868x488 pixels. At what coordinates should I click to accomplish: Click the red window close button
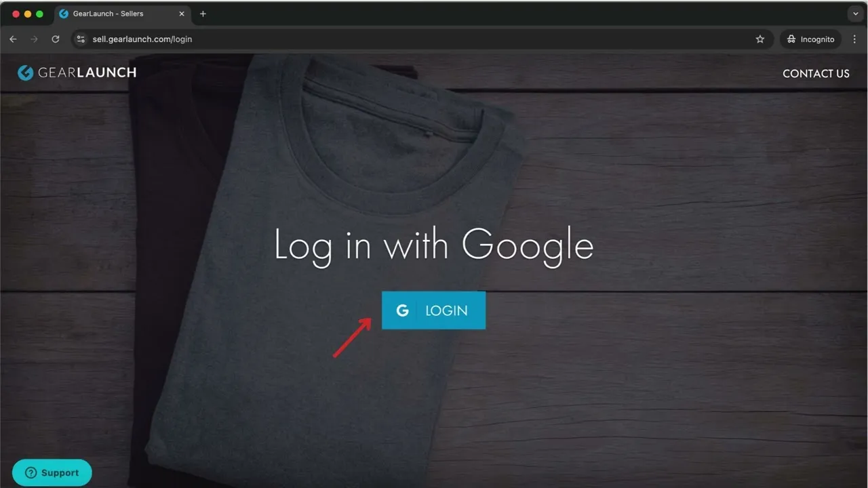click(x=16, y=14)
